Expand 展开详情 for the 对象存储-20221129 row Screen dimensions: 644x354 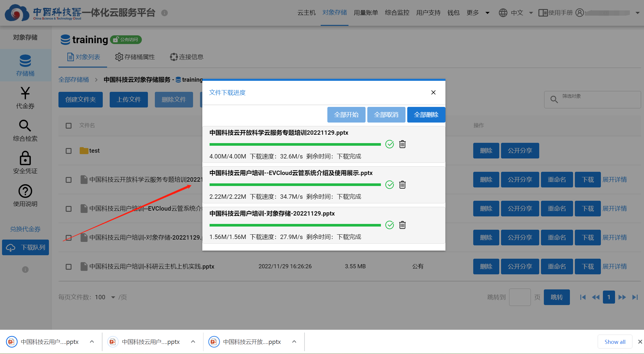[615, 238]
